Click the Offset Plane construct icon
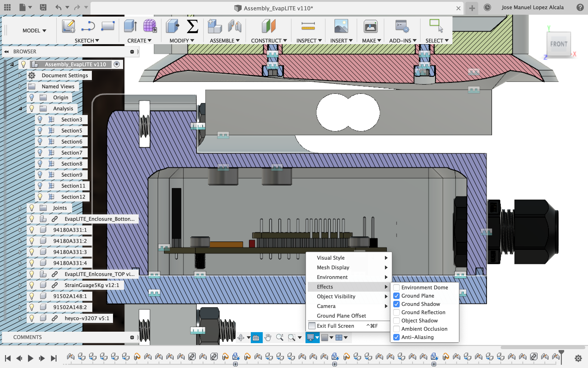 point(269,26)
